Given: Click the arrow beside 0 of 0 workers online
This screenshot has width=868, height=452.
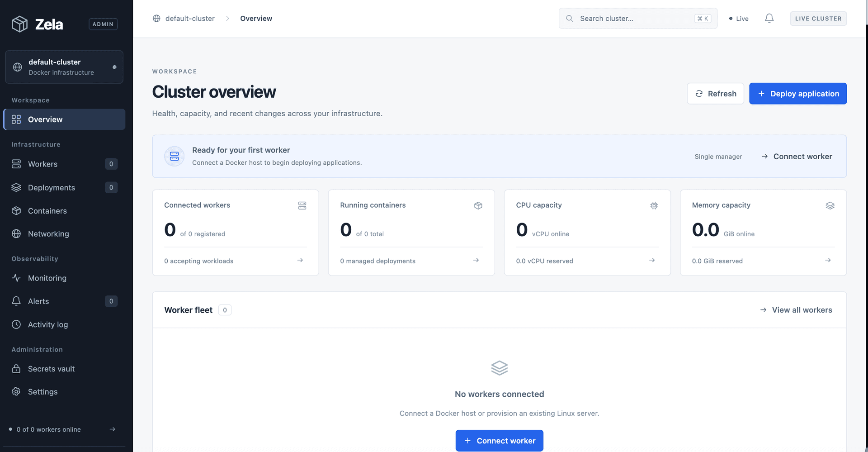Looking at the screenshot, I should [x=112, y=429].
